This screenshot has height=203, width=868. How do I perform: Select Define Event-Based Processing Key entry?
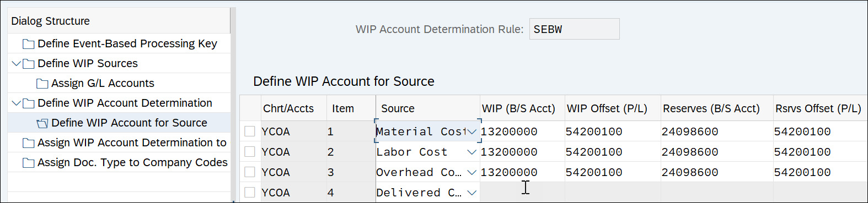[127, 44]
